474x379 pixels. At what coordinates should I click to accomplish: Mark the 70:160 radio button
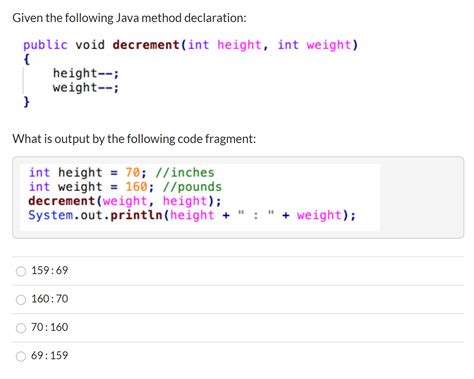[x=21, y=328]
